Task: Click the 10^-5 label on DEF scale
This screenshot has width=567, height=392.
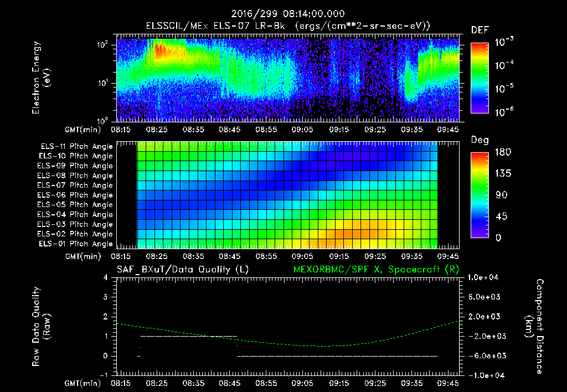Action: 504,88
